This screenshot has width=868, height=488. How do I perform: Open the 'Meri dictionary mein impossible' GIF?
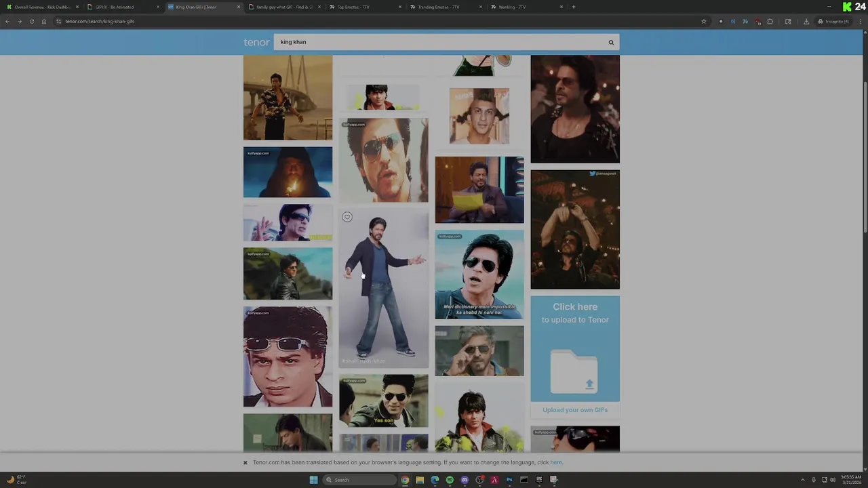coord(479,274)
